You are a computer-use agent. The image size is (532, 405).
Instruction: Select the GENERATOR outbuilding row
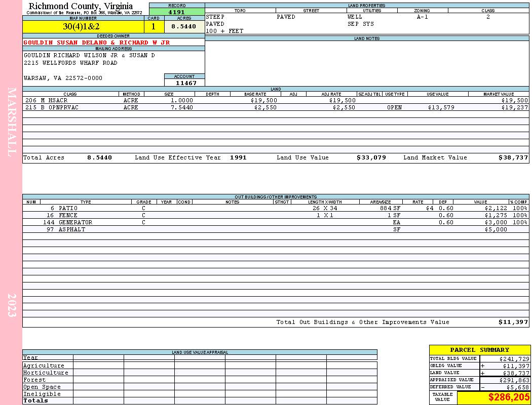pyautogui.click(x=276, y=223)
